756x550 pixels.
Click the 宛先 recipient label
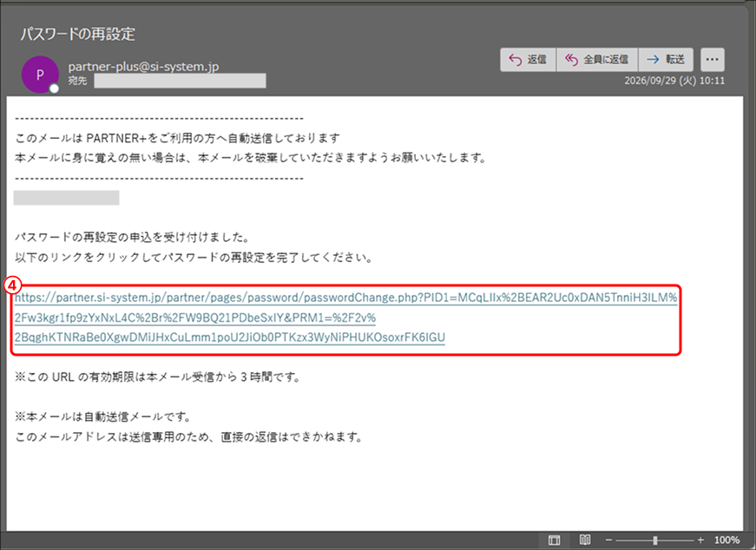(77, 81)
